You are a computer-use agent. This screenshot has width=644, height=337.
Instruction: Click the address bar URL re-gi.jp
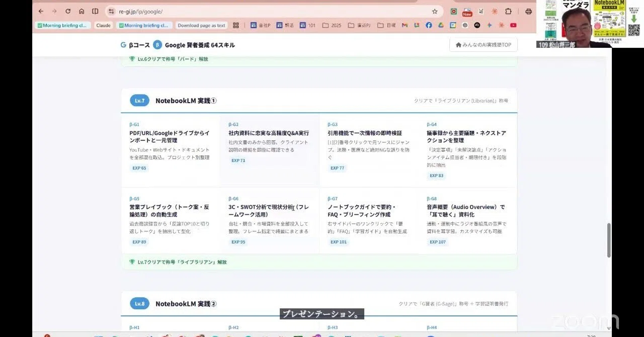click(x=140, y=11)
